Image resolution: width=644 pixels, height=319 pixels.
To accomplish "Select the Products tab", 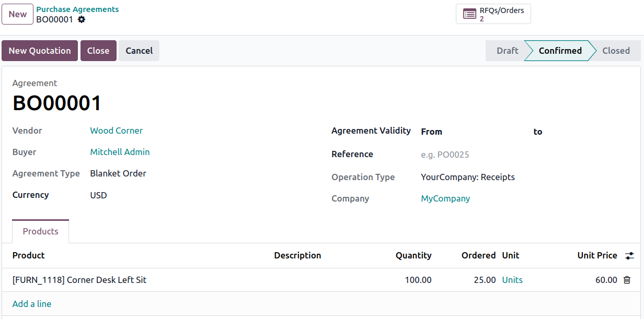I will [41, 231].
